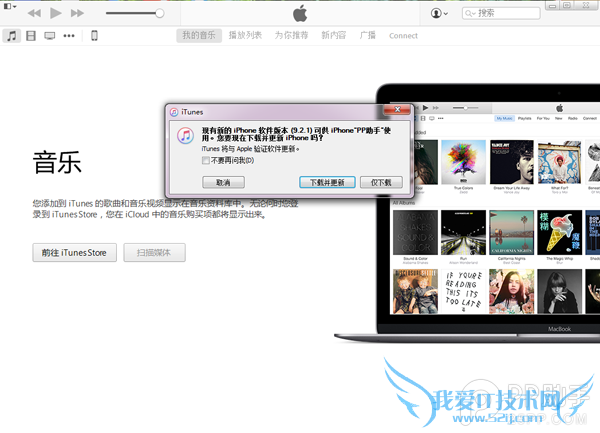Go to the 新内容 tab

pyautogui.click(x=334, y=36)
